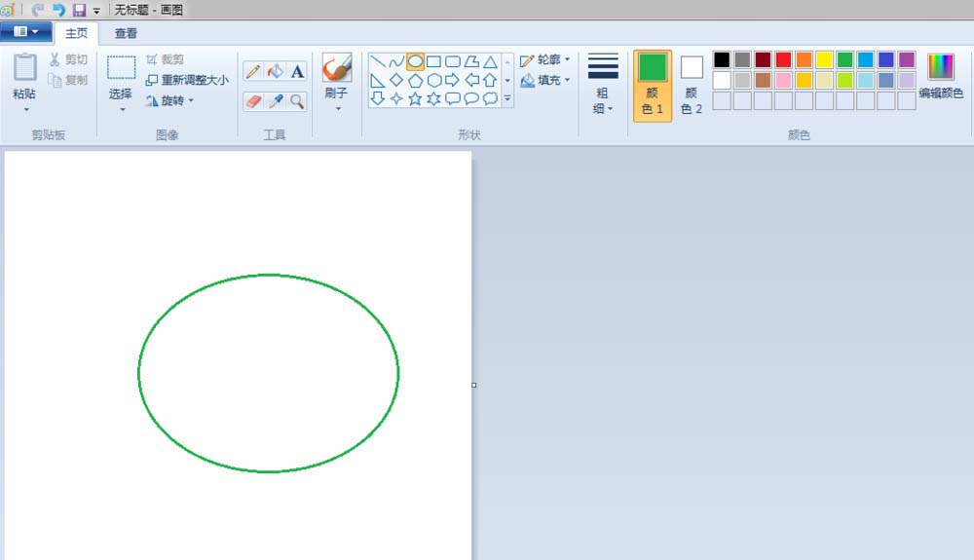Click the canvas right-edge resize handle
974x560 pixels.
474,385
